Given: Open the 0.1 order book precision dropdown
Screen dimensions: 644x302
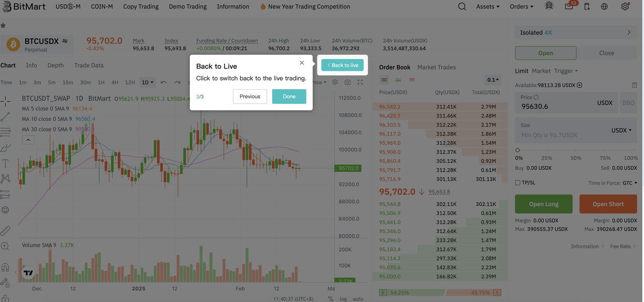Looking at the screenshot, I should coord(493,80).
